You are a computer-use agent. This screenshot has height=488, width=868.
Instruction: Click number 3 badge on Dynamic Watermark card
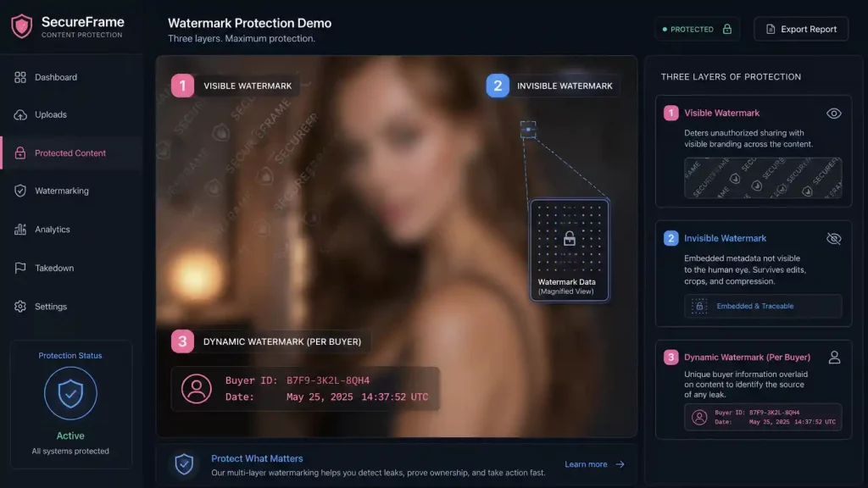click(x=671, y=357)
